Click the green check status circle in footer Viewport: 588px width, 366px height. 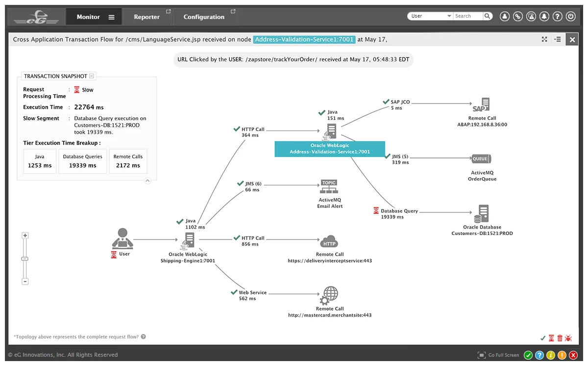(x=528, y=355)
